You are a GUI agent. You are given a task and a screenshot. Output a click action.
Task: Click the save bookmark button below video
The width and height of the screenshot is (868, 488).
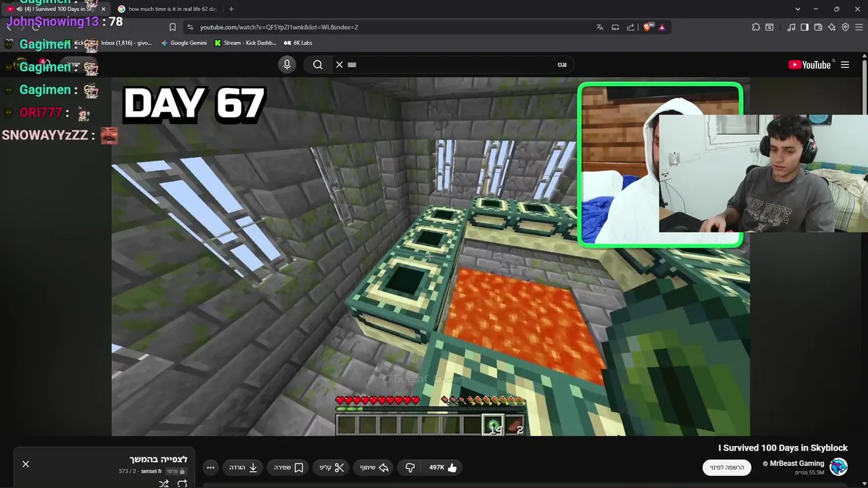[x=288, y=467]
